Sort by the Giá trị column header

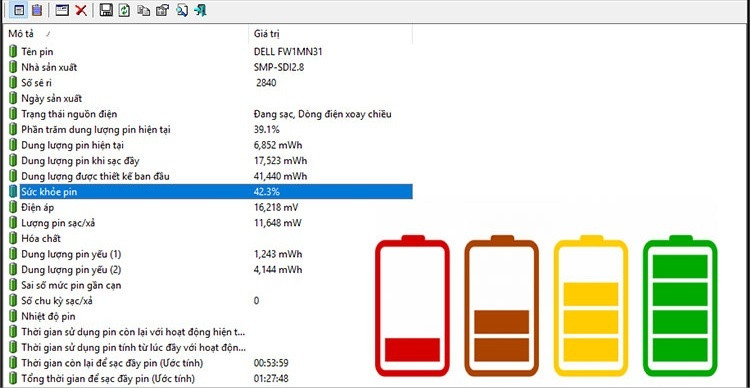(331, 34)
